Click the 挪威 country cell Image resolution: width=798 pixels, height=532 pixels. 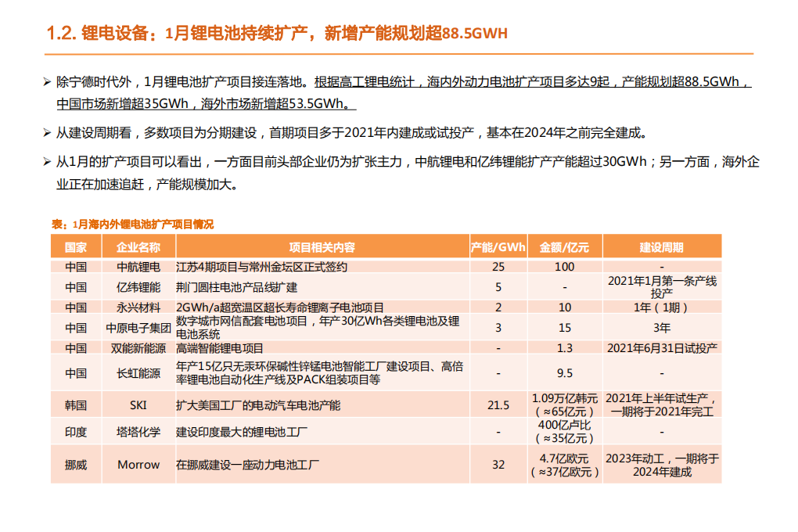[76, 464]
